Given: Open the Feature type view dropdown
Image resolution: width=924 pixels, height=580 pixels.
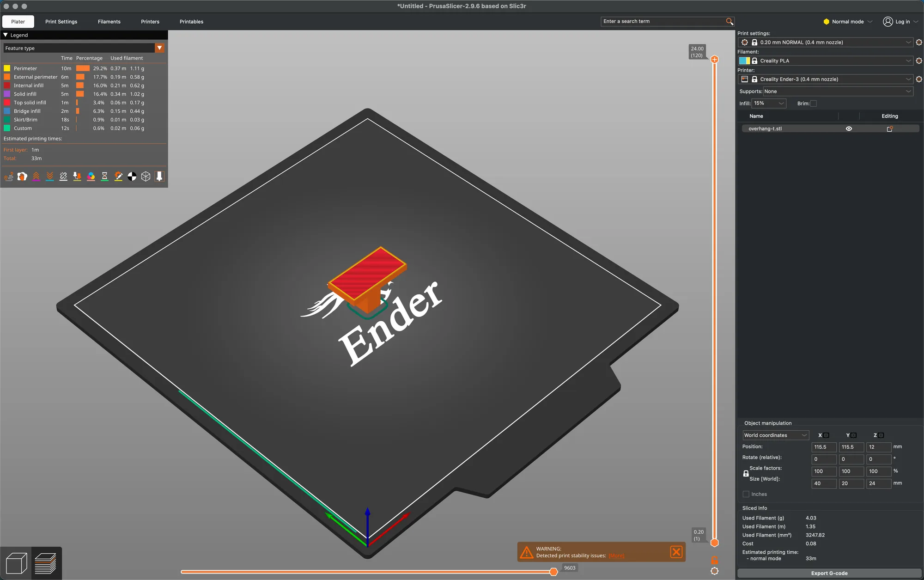Looking at the screenshot, I should pyautogui.click(x=159, y=48).
